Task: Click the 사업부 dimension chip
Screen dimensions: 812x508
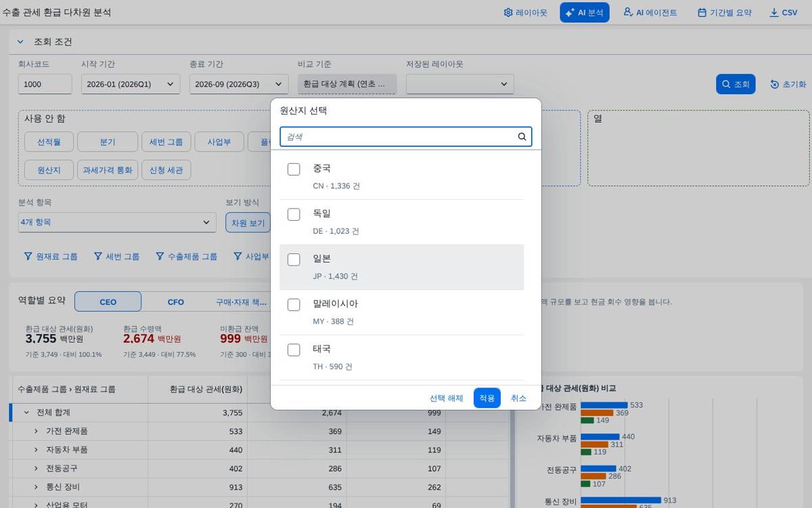Action: click(219, 142)
